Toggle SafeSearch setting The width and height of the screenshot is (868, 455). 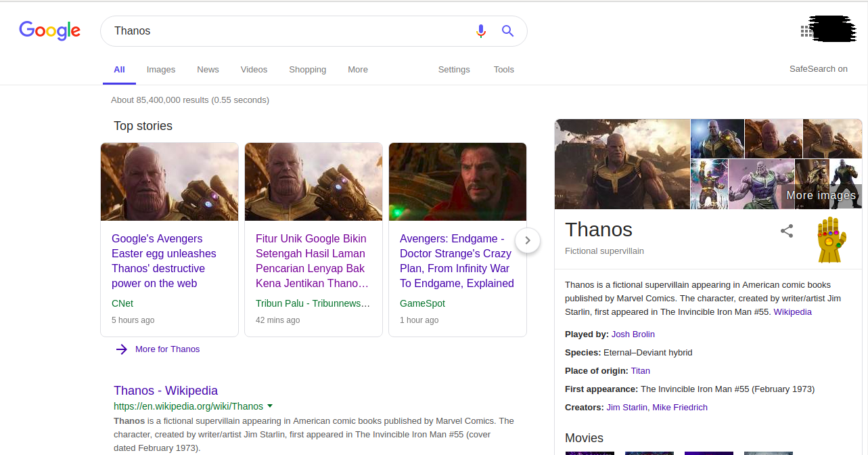pos(819,68)
